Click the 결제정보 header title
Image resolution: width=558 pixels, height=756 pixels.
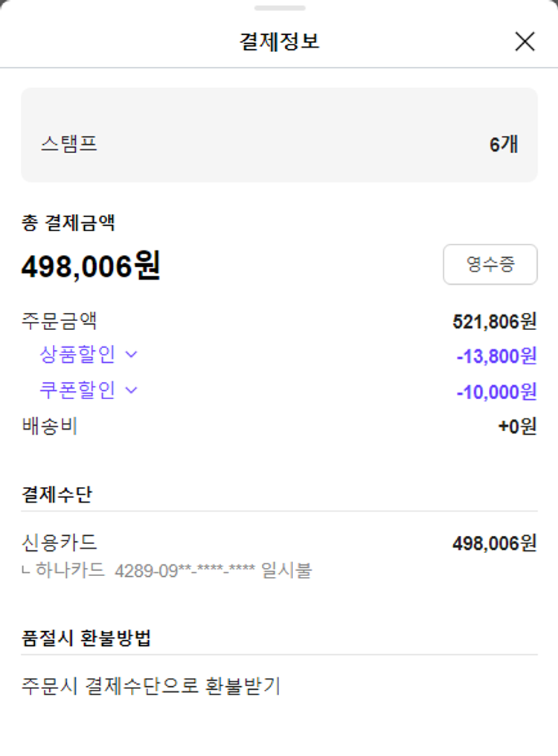[279, 41]
